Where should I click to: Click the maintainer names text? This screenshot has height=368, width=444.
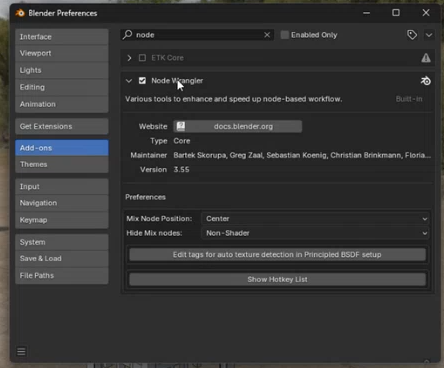pos(302,155)
